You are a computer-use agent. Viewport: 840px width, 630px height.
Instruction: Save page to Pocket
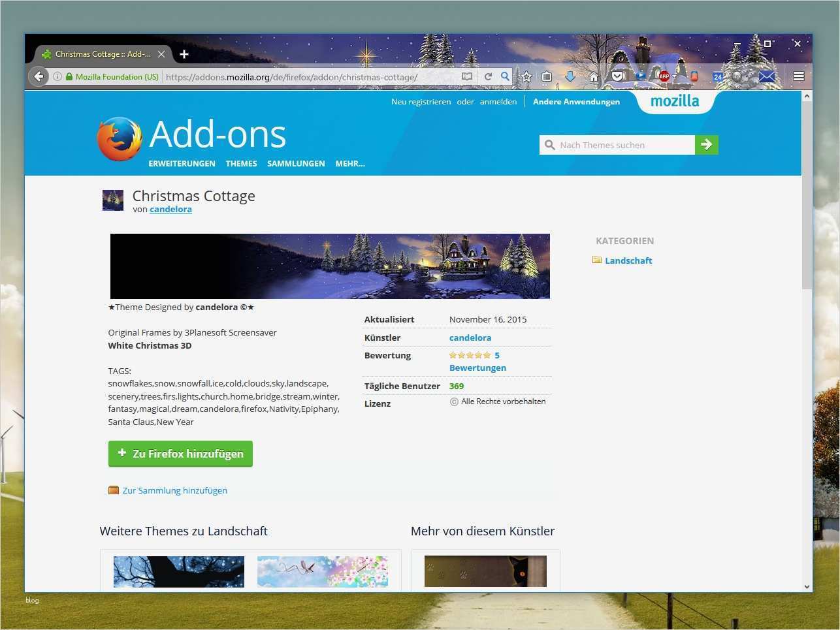(x=617, y=76)
